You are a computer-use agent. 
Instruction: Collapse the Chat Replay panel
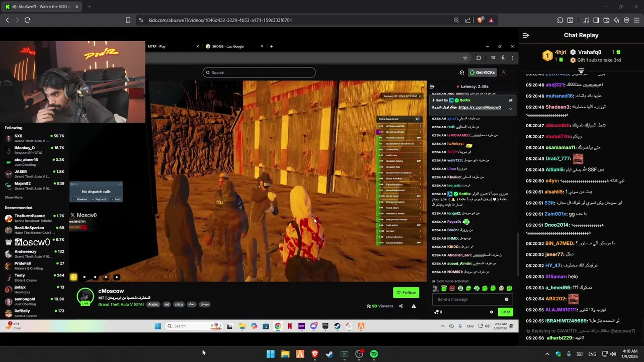click(x=526, y=35)
